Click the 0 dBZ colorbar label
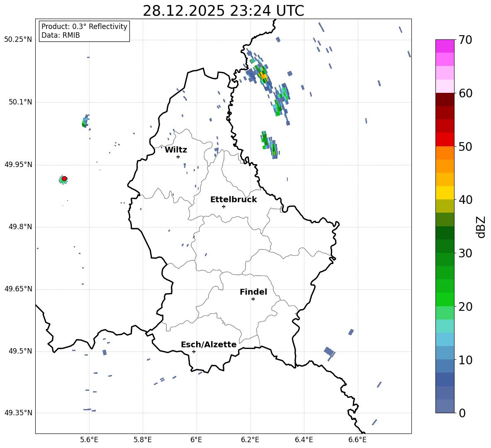491x448 pixels. [x=462, y=413]
